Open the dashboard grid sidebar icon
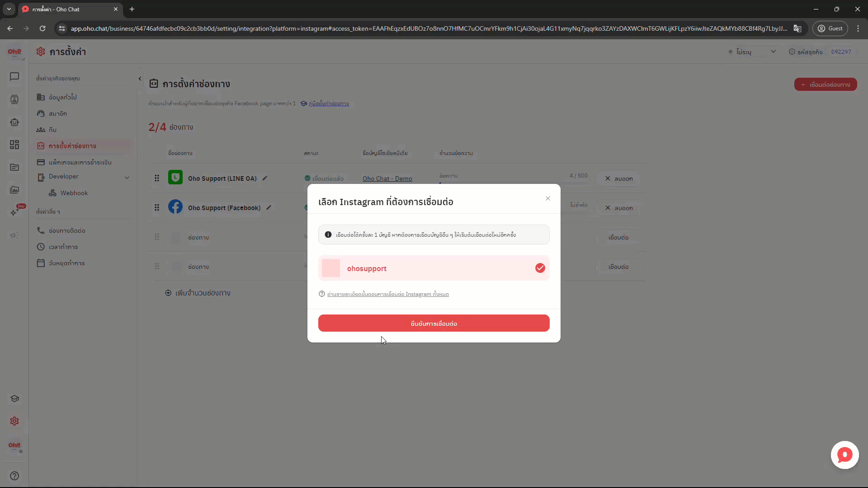The image size is (868, 488). pyautogui.click(x=14, y=145)
